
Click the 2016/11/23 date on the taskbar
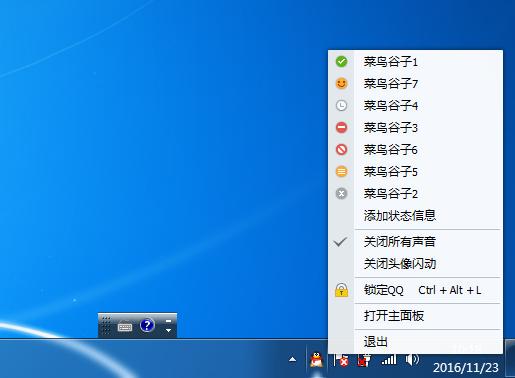tap(466, 368)
